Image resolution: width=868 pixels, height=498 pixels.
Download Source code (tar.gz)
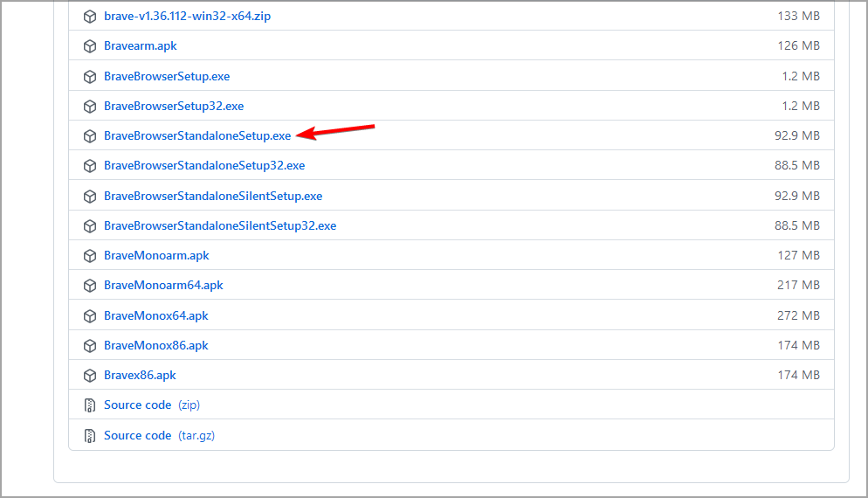pyautogui.click(x=159, y=435)
